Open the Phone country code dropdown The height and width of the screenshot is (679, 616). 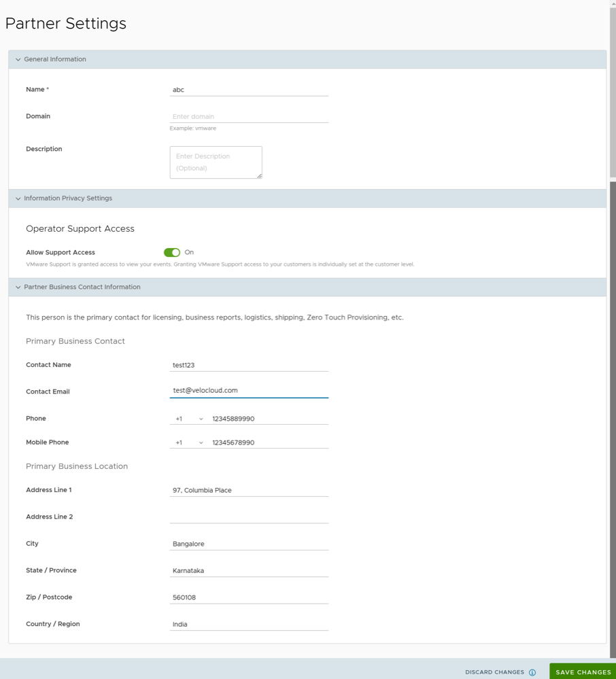[200, 418]
